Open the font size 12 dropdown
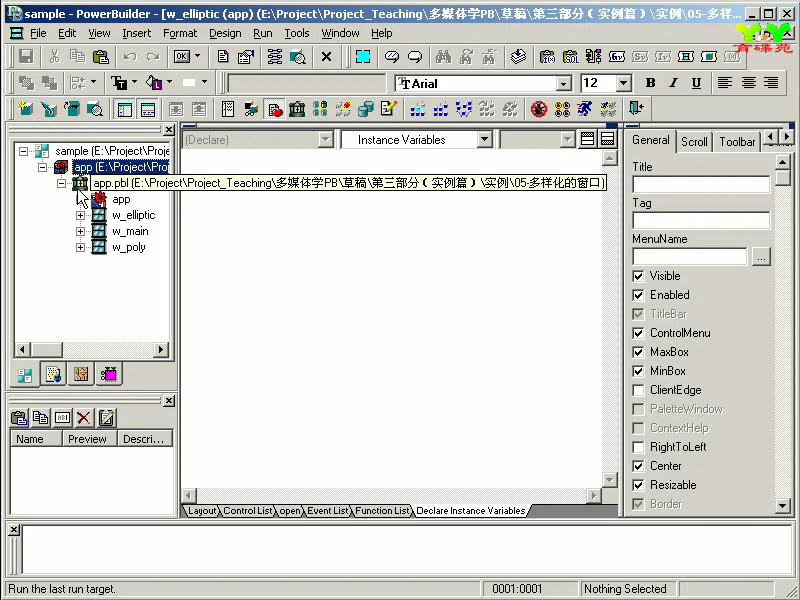Screen dimensions: 800x600 (623, 83)
